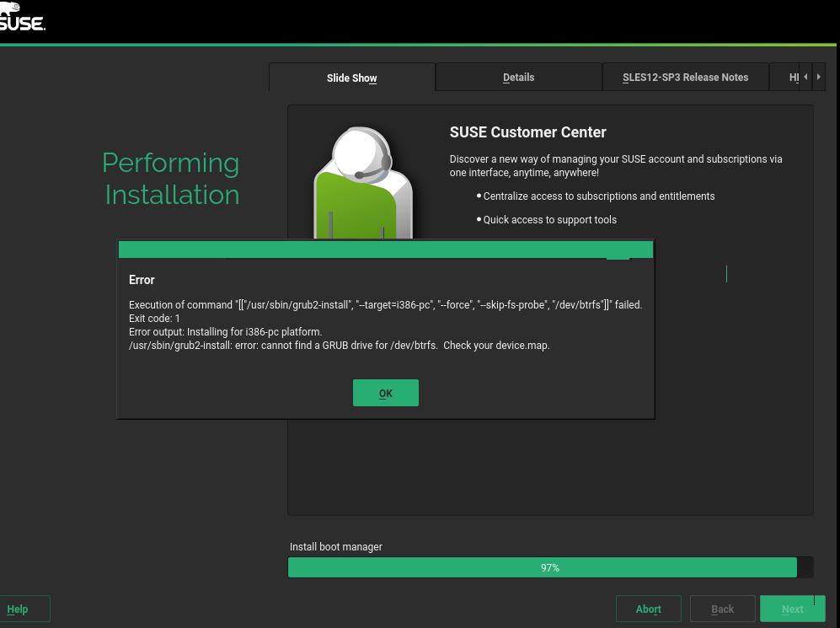Open the SLES12-SP3 Release Notes tab
Viewport: 840px width, 628px height.
click(685, 78)
